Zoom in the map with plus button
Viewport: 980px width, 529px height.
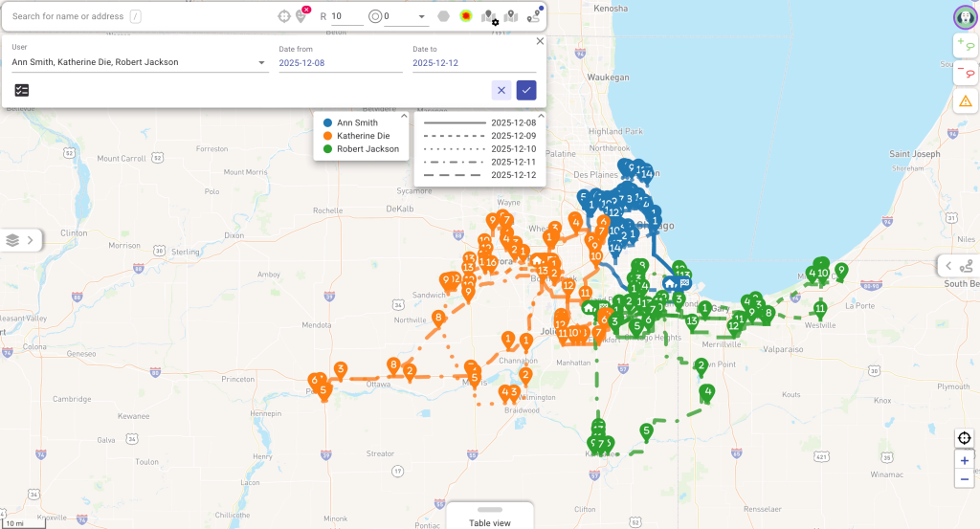point(965,460)
